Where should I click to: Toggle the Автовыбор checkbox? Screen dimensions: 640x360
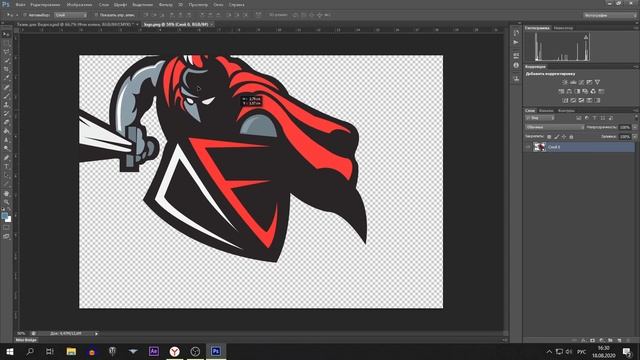coord(25,15)
